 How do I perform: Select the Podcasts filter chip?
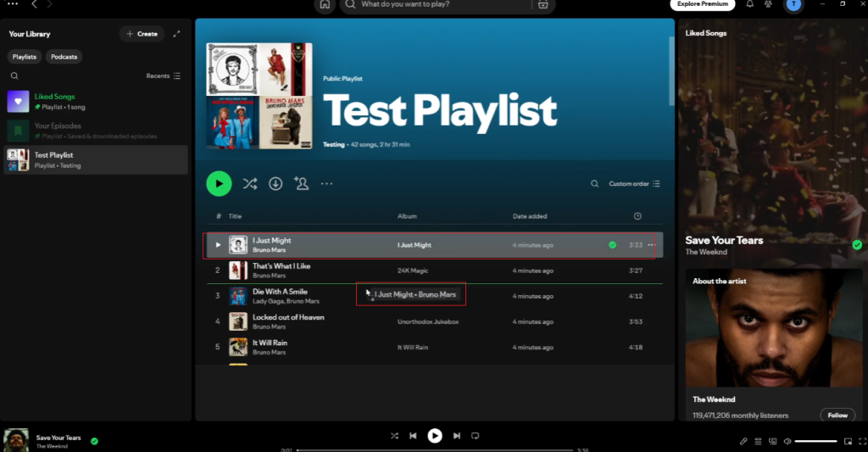coord(64,57)
